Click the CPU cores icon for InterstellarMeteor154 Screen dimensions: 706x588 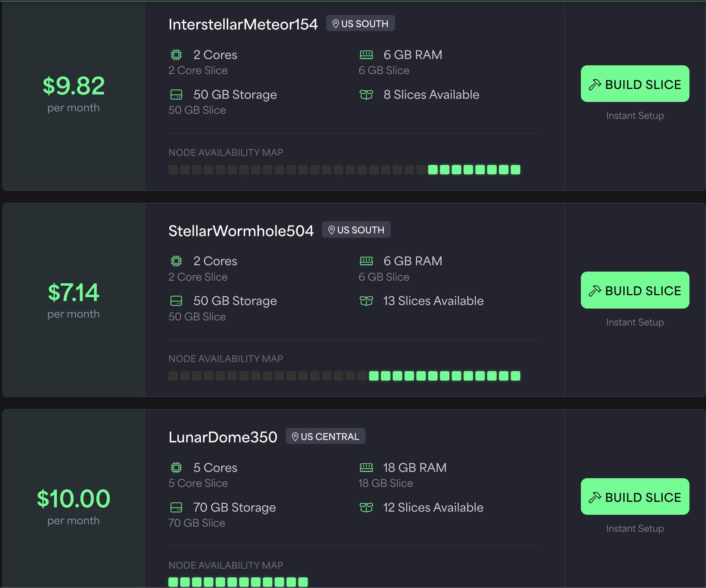click(x=176, y=55)
